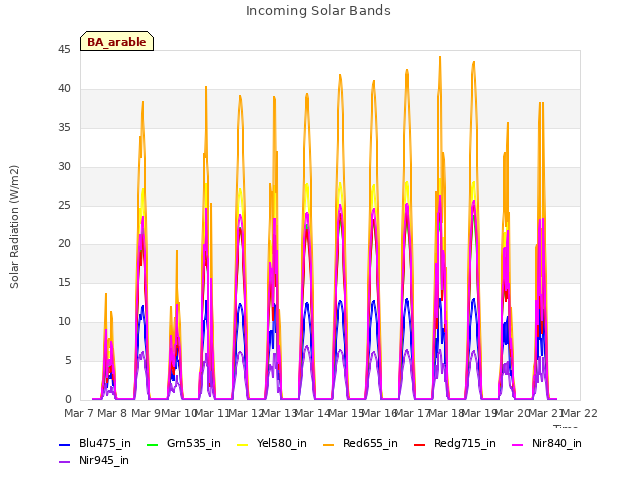The image size is (640, 480).
Task: Click the purple Nir945_in legend swatch
Action: click(65, 462)
